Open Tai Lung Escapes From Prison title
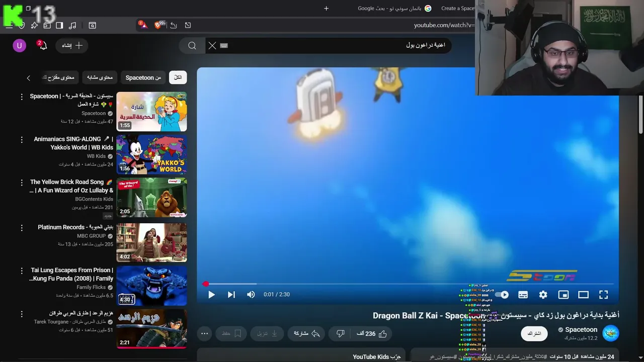This screenshot has height=362, width=644. point(71,274)
